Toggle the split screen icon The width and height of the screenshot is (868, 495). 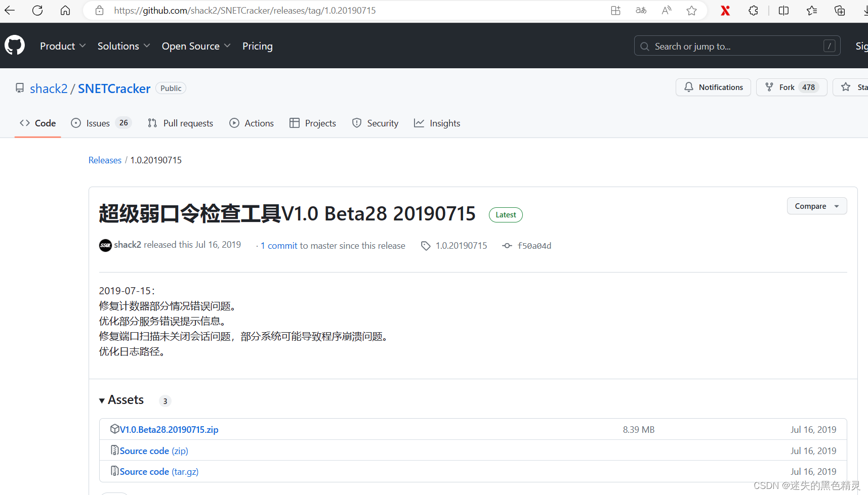[x=783, y=11]
